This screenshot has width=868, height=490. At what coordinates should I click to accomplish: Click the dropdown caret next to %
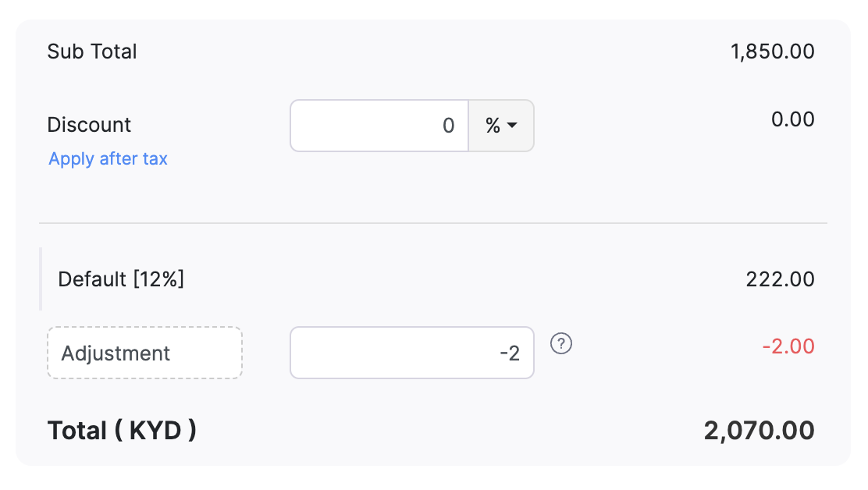[511, 125]
